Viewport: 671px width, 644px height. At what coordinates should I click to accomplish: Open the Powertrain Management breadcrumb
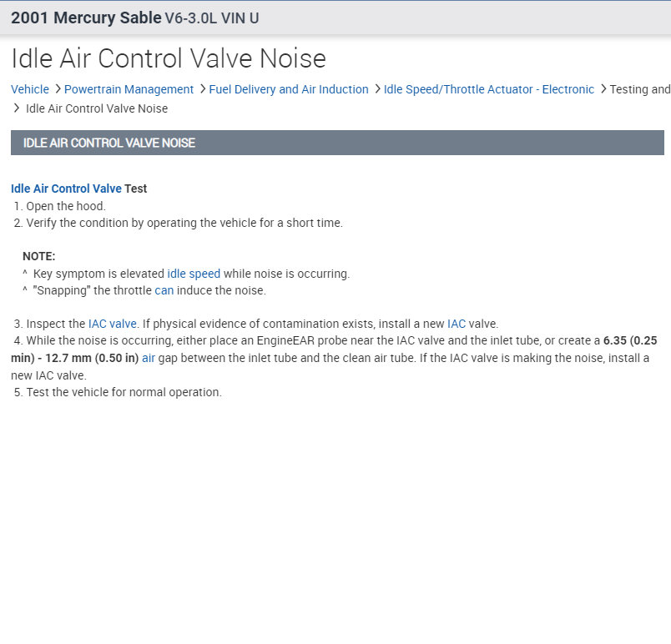129,89
